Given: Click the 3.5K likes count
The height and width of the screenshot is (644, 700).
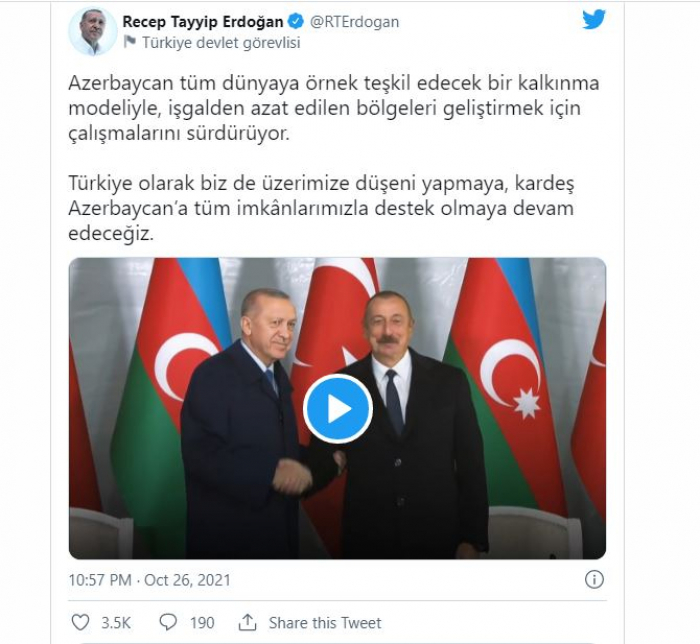Looking at the screenshot, I should (x=116, y=623).
